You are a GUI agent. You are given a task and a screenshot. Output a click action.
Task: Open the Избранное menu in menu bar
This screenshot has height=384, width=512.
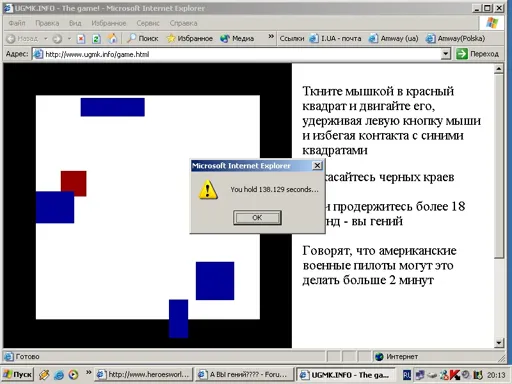(109, 23)
